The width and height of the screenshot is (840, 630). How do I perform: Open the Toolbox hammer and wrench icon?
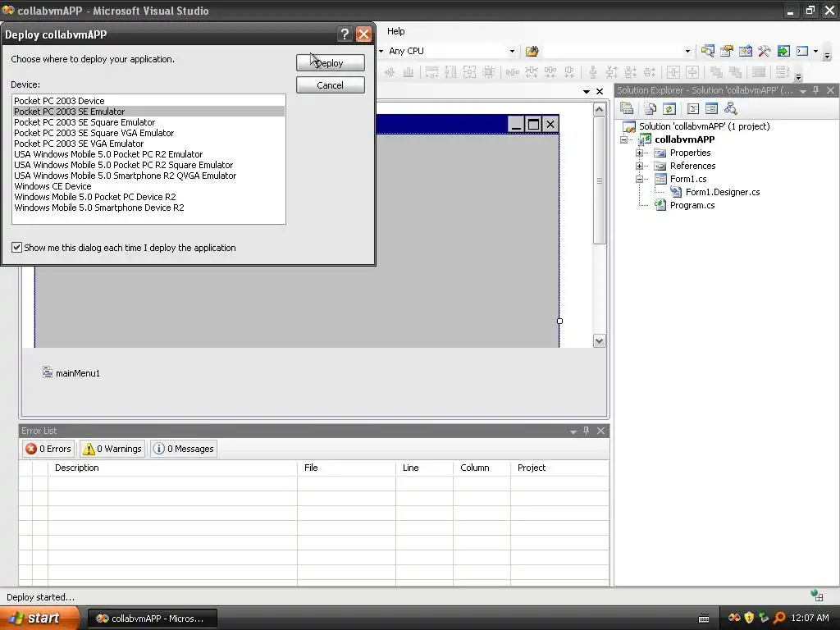point(764,51)
